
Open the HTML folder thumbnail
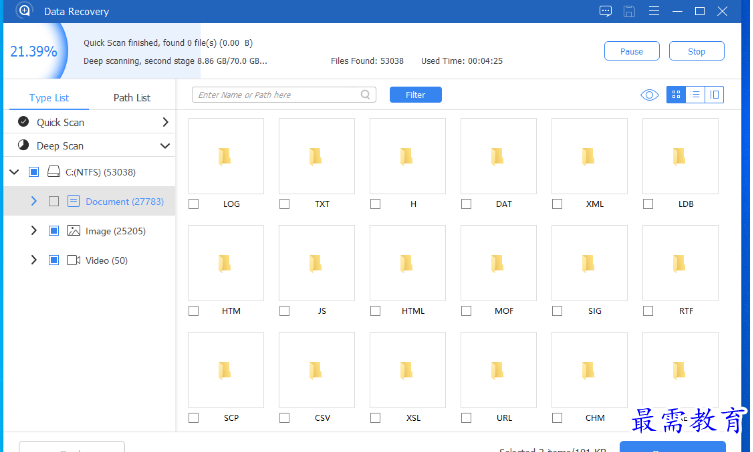coord(407,263)
